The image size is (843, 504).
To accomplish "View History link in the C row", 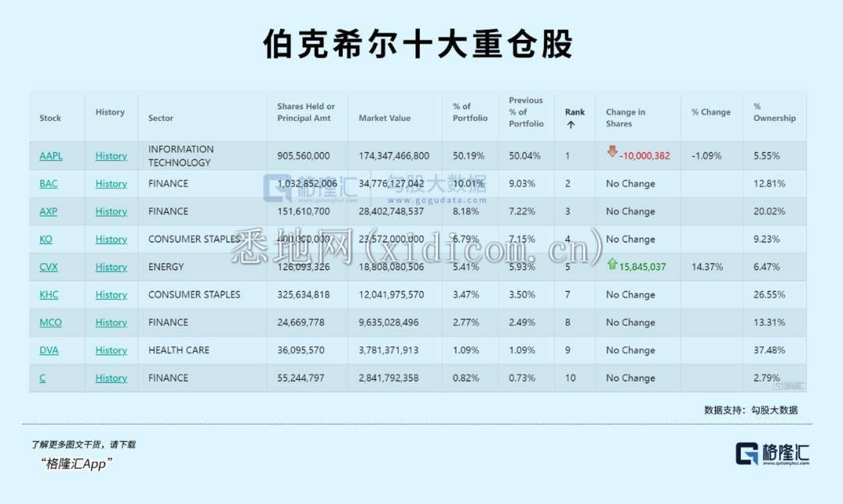I will [112, 378].
